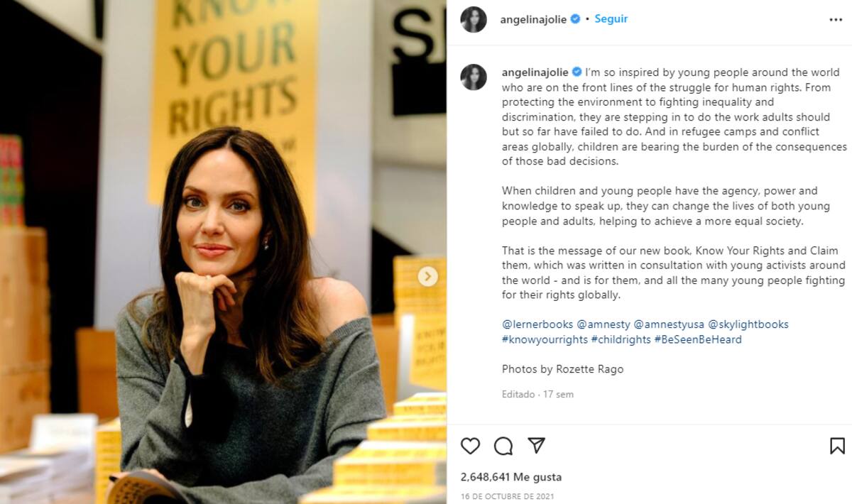This screenshot has width=852, height=504.
Task: Click verified badge next to header username
Action: pos(575,19)
